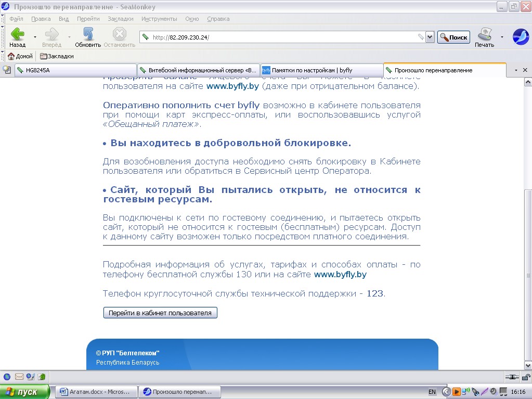Open the Назад history dropdown arrow
Viewport: 532px width, 399px height.
[35, 37]
